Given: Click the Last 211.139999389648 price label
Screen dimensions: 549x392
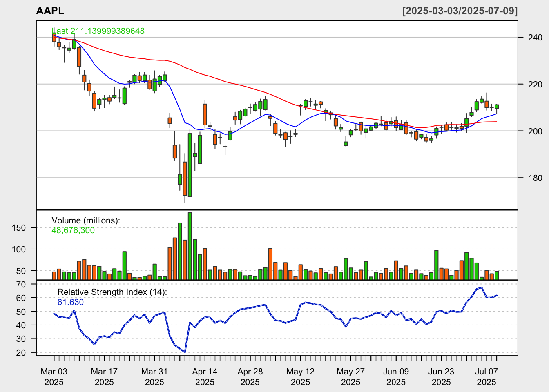Looking at the screenshot, I should [x=99, y=31].
